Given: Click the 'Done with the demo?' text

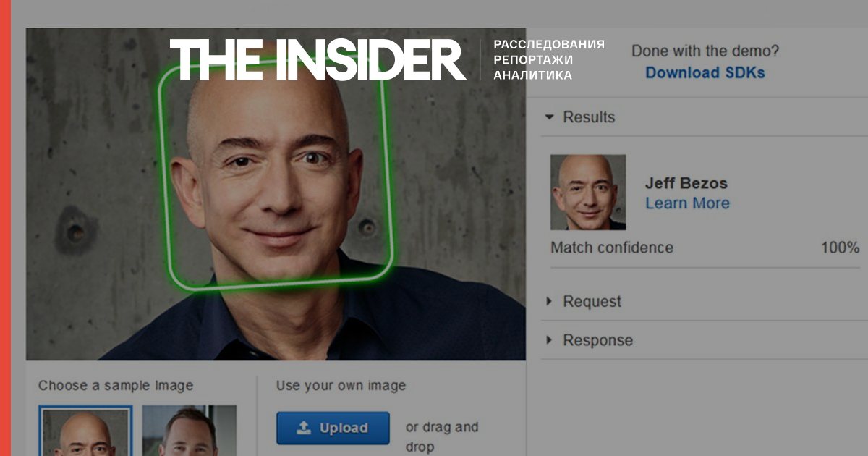Looking at the screenshot, I should [705, 51].
